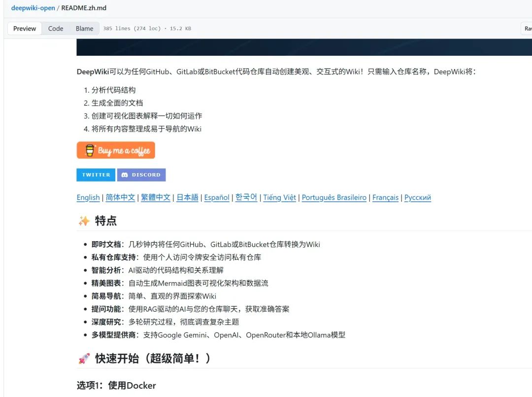Screen dimensions: 532x397
Task: Open the deepwiki-open breadcrumb link
Action: coord(33,8)
